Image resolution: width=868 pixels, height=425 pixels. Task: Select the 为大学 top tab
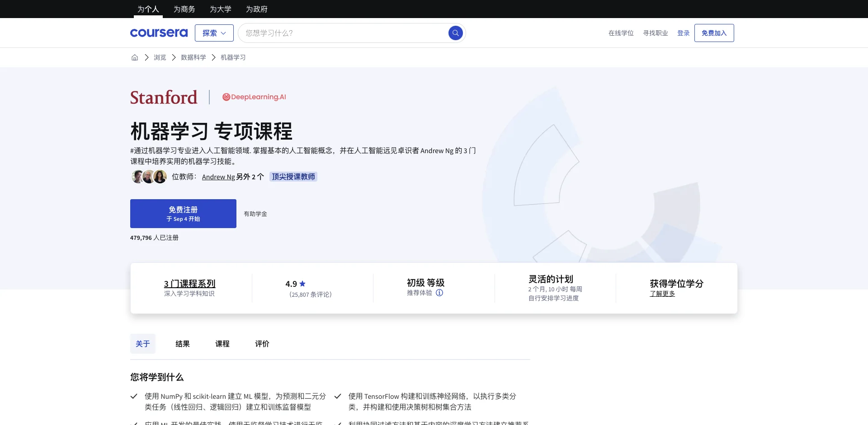(x=221, y=9)
